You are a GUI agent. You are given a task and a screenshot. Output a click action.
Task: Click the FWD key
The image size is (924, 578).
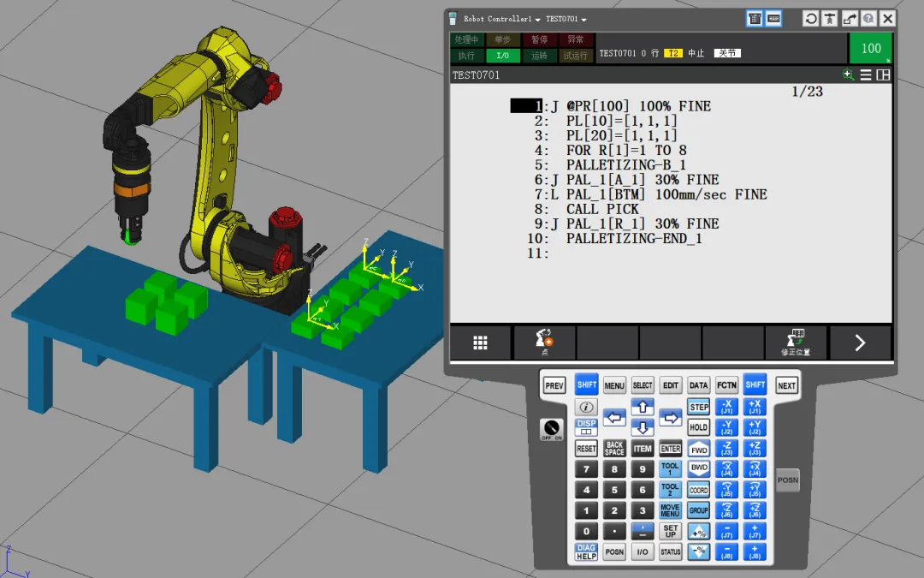pyautogui.click(x=699, y=450)
